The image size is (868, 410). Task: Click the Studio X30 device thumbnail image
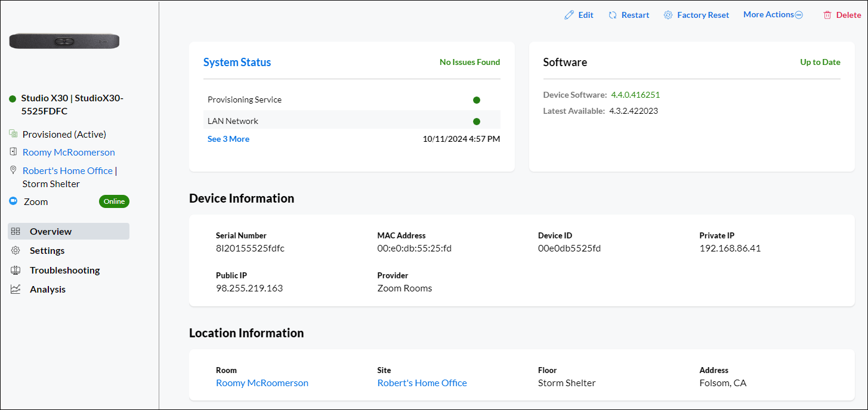[x=64, y=41]
